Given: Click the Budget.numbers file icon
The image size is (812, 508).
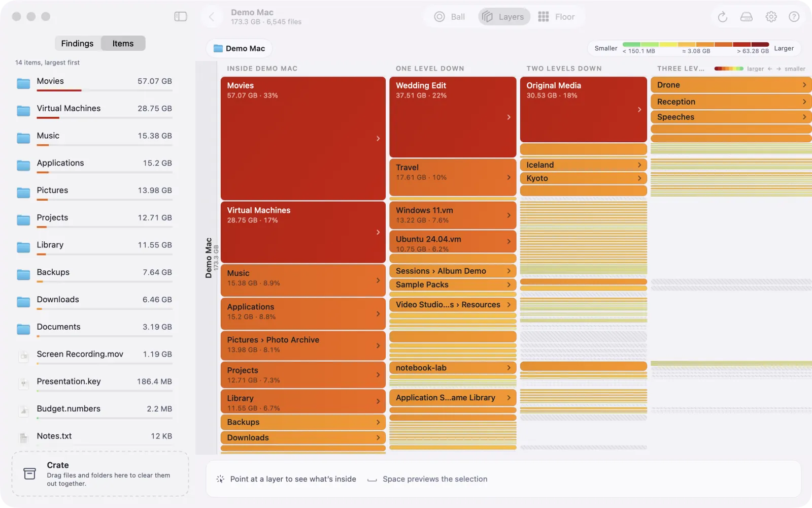Looking at the screenshot, I should point(23,410).
